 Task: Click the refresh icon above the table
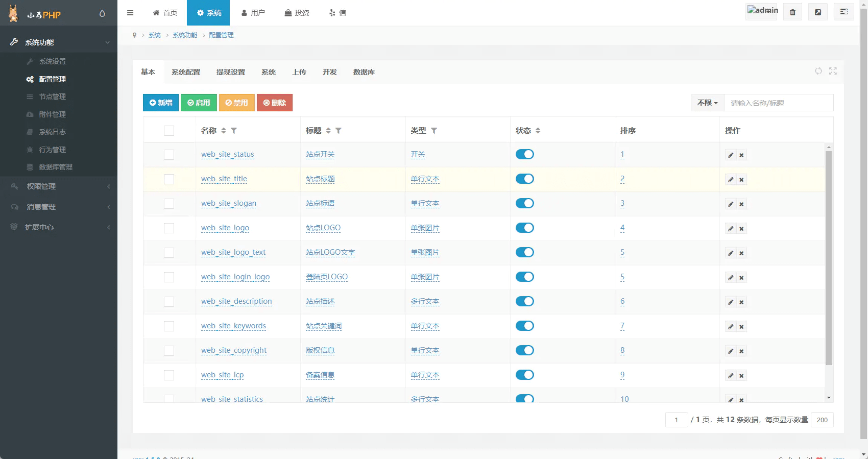[818, 71]
